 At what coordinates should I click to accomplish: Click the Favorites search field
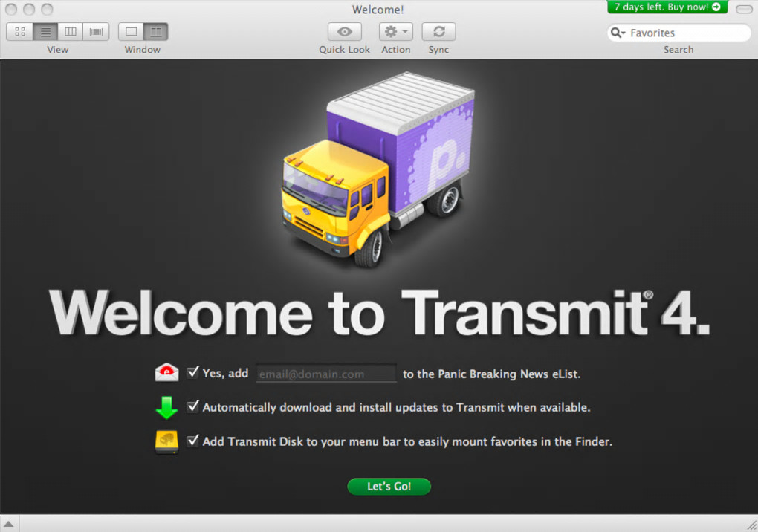click(678, 33)
